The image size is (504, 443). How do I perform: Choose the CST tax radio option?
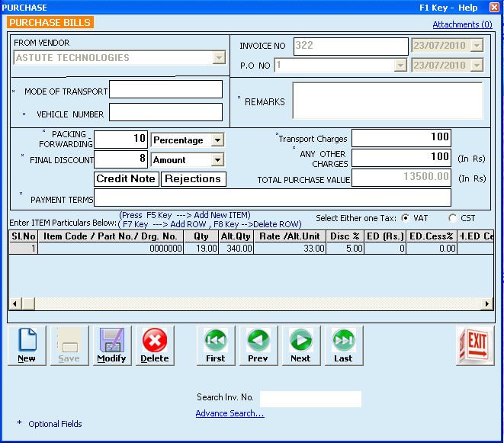point(453,218)
